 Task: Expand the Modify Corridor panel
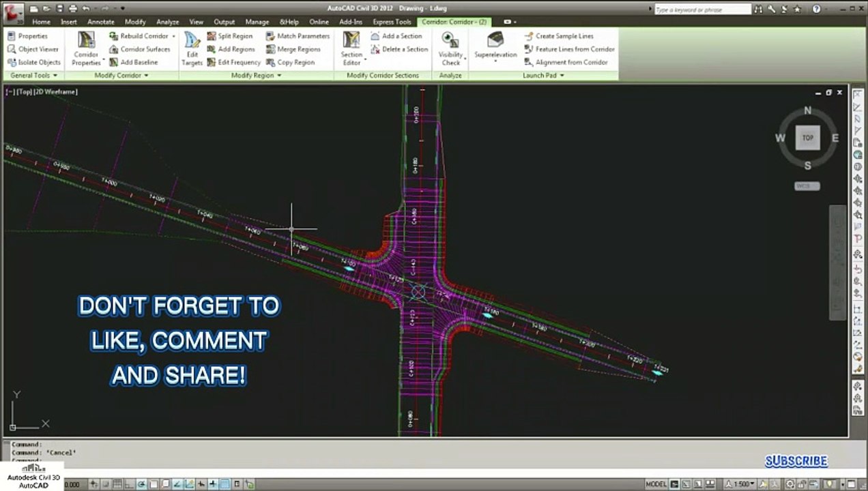[121, 76]
